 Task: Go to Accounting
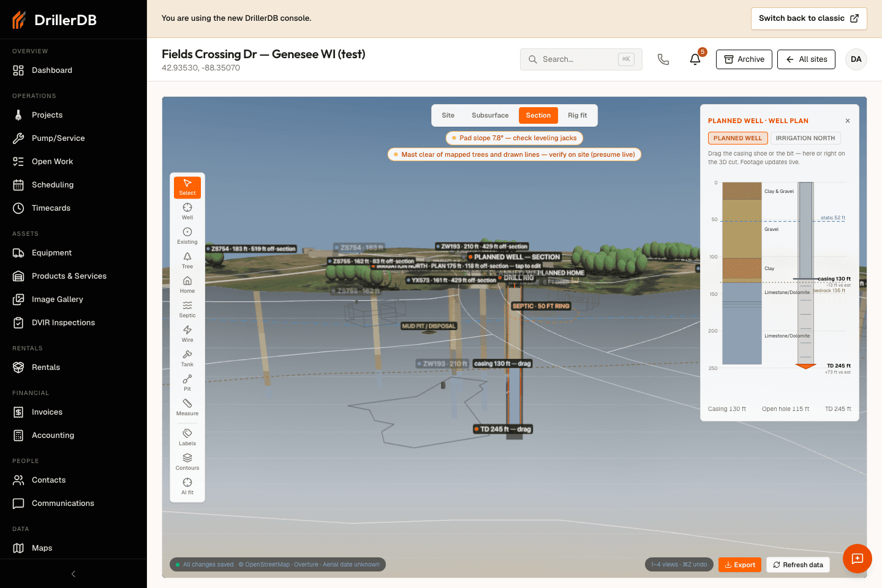click(x=73, y=435)
